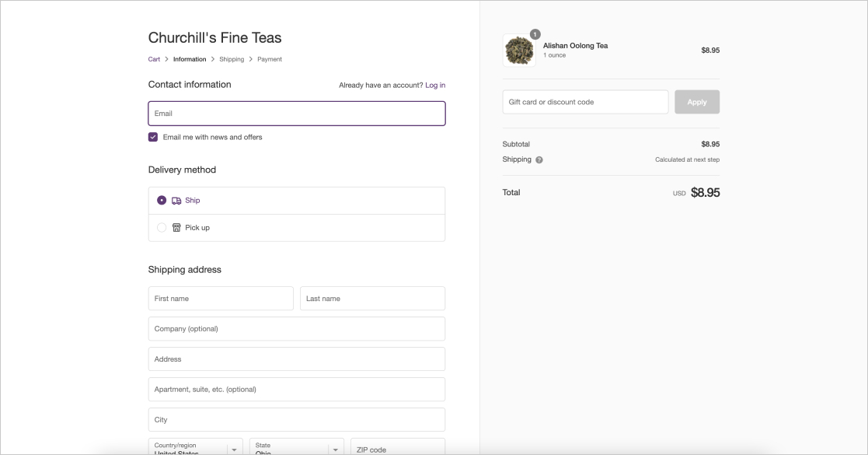Click the 'Email me with news and offers' label
The image size is (868, 455).
[x=213, y=138]
